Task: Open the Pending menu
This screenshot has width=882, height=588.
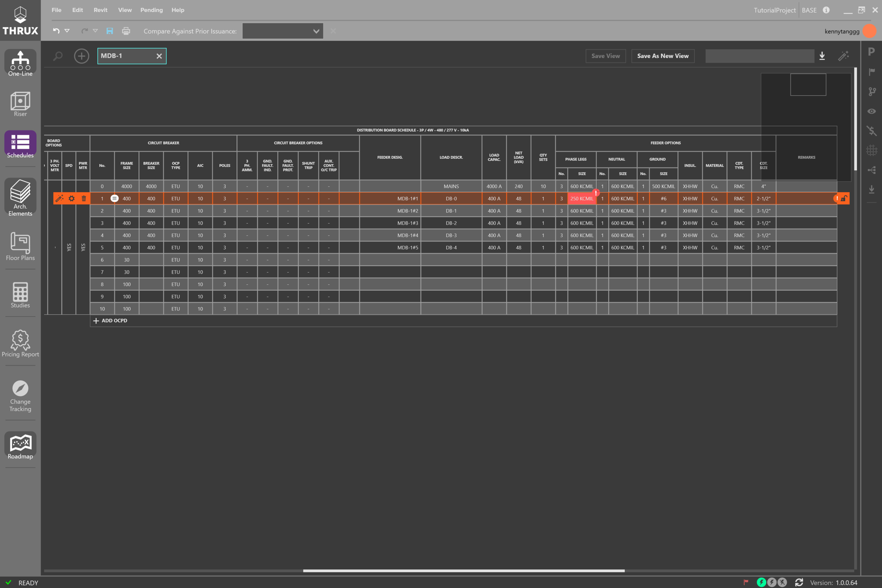Action: [x=151, y=10]
